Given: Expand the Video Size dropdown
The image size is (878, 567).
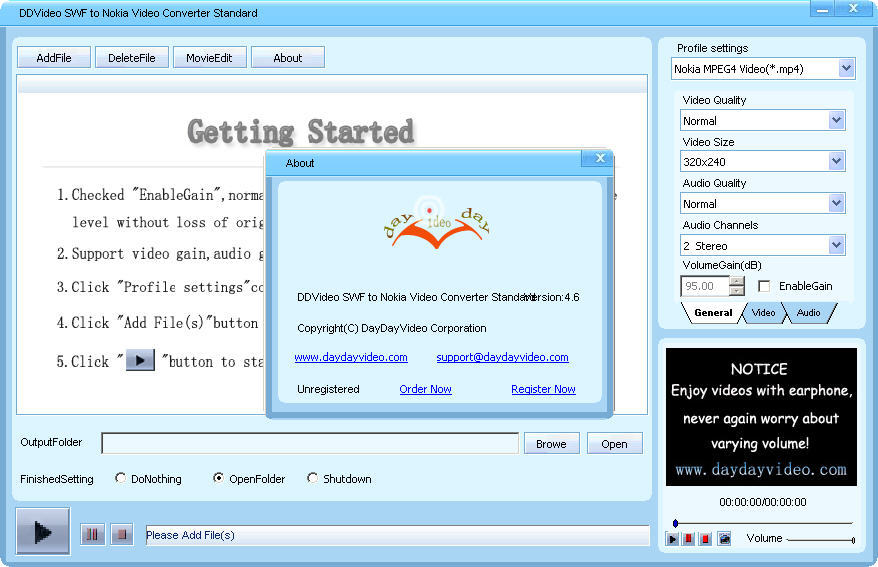Looking at the screenshot, I should (837, 161).
